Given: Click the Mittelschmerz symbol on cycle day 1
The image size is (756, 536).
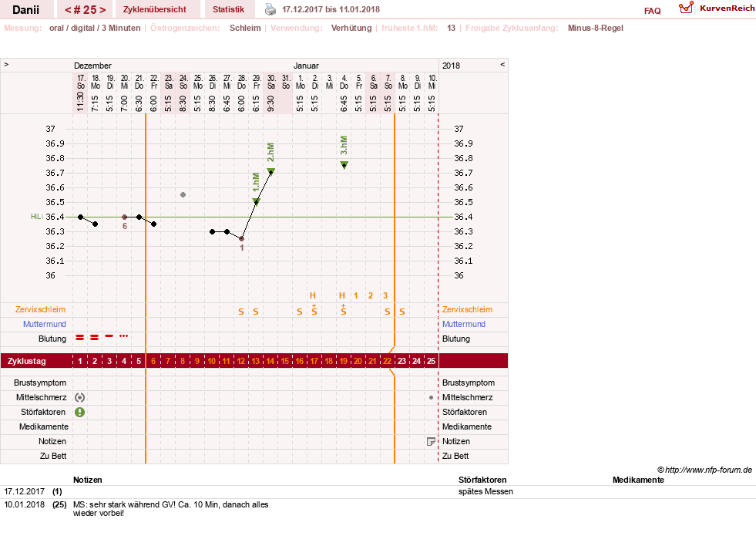Looking at the screenshot, I should 80,397.
